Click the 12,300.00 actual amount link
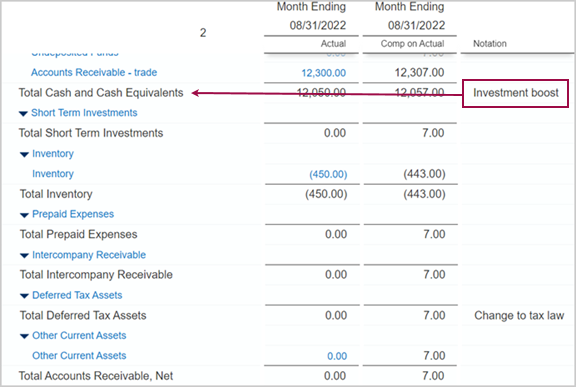576x387 pixels. click(x=324, y=73)
